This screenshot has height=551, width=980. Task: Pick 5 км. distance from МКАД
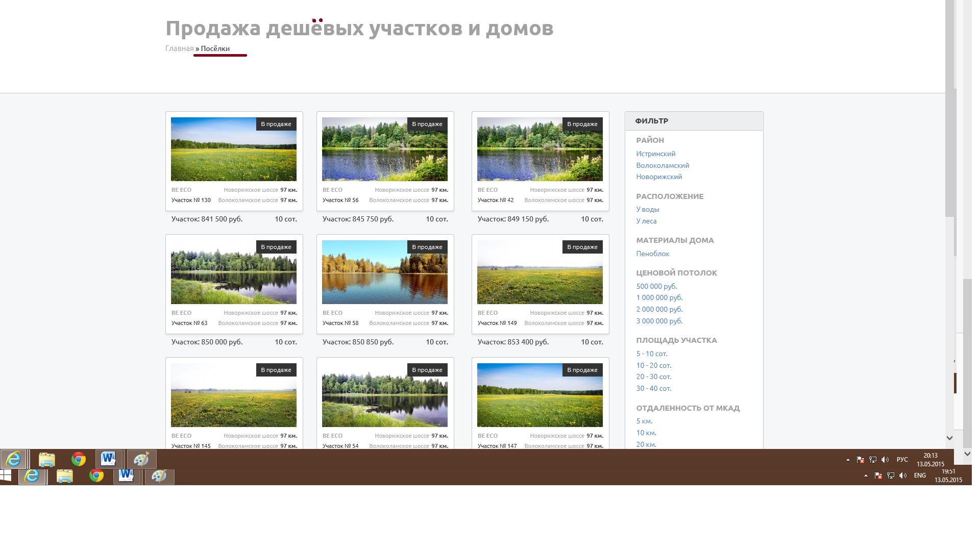[644, 421]
